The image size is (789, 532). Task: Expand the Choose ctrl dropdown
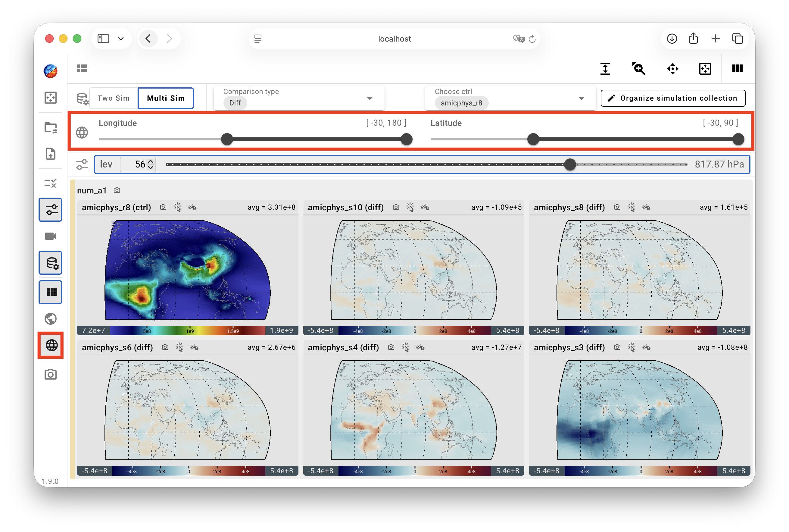tap(510, 98)
